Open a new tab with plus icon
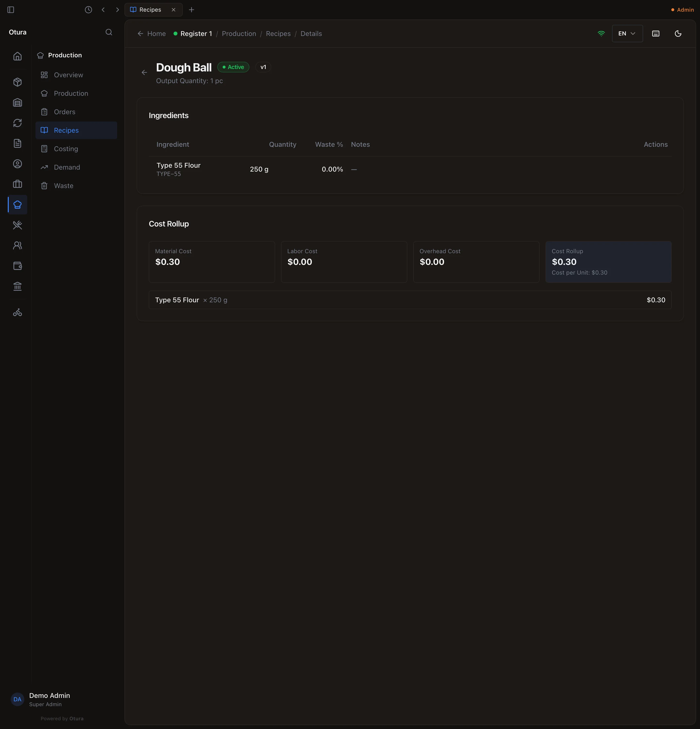Screen dimensions: 700x729 point(192,10)
